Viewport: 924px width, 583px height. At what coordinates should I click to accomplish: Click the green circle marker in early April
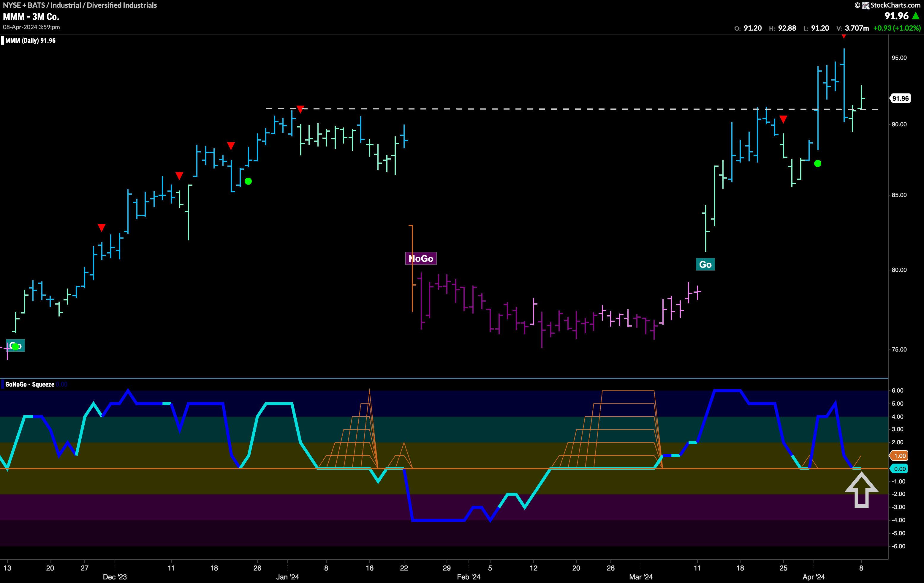tap(818, 164)
